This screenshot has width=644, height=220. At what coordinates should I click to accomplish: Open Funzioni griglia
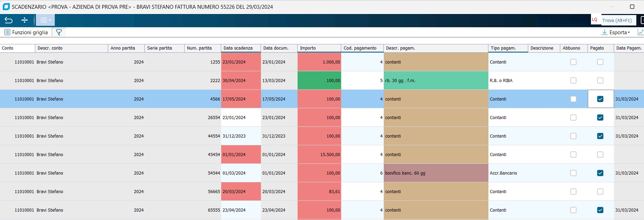pyautogui.click(x=30, y=32)
